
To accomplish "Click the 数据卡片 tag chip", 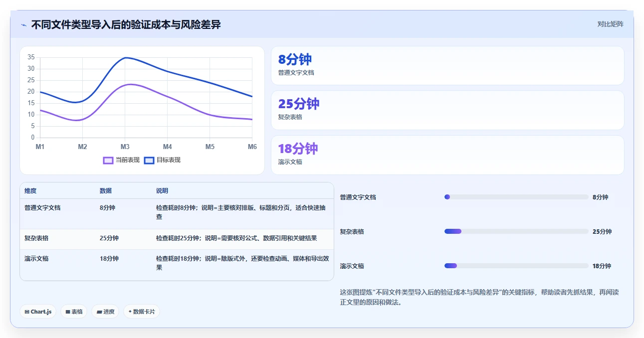I will click(x=142, y=312).
